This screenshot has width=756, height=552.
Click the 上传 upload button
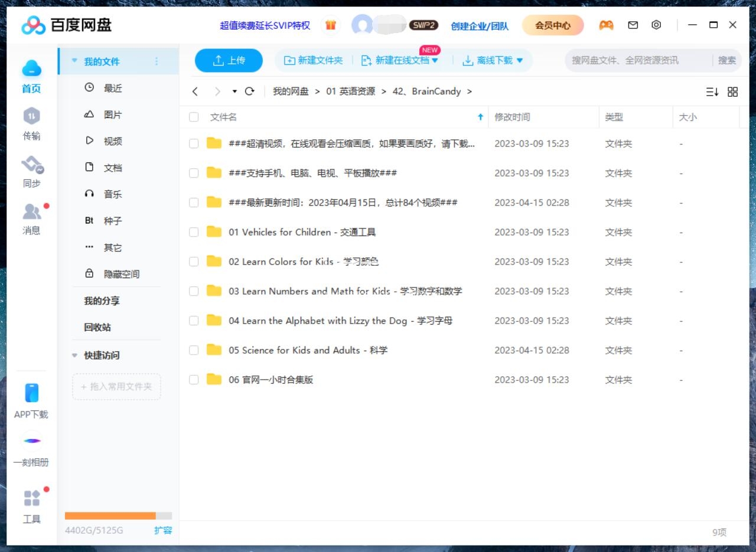click(x=229, y=60)
